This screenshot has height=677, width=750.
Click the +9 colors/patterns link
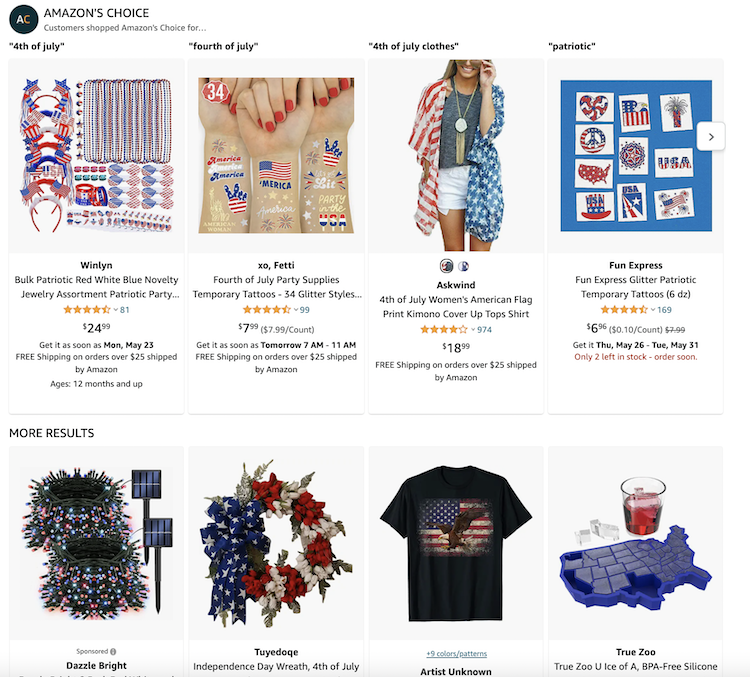point(456,654)
